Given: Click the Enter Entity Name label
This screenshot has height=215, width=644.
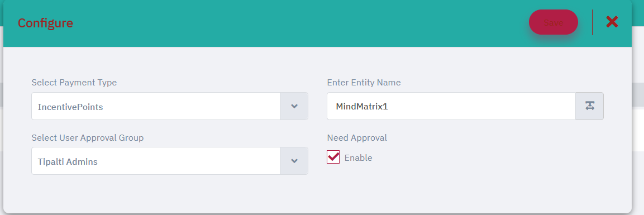Looking at the screenshot, I should (x=364, y=83).
